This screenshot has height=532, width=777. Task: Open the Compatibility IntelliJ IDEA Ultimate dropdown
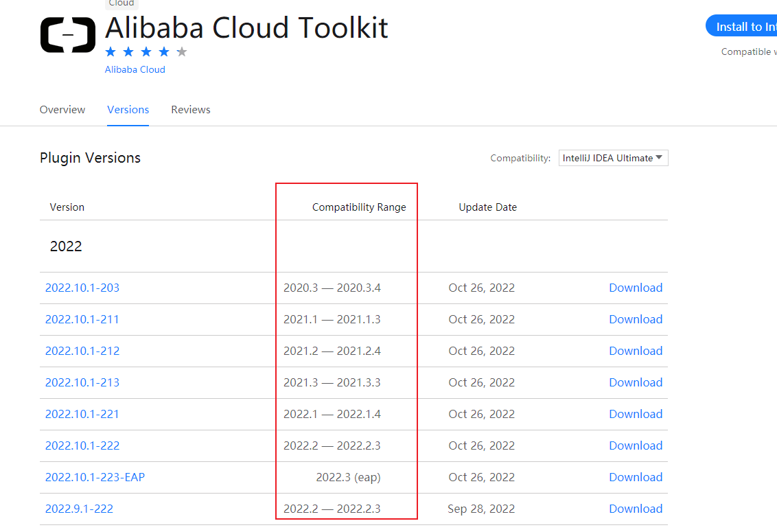(x=613, y=158)
